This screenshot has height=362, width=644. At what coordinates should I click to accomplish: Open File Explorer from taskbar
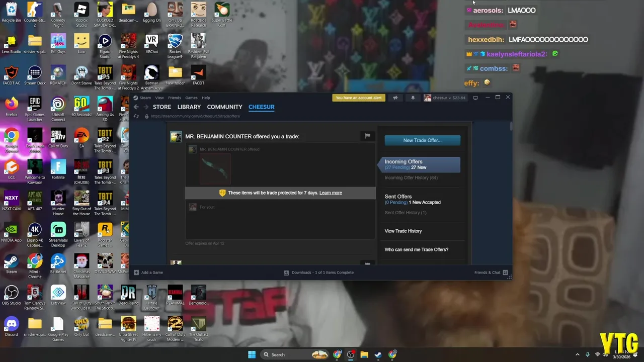pos(364,354)
